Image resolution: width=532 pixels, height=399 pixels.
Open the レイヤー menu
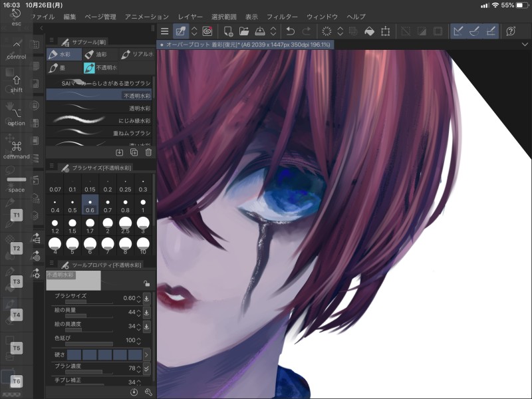point(190,17)
